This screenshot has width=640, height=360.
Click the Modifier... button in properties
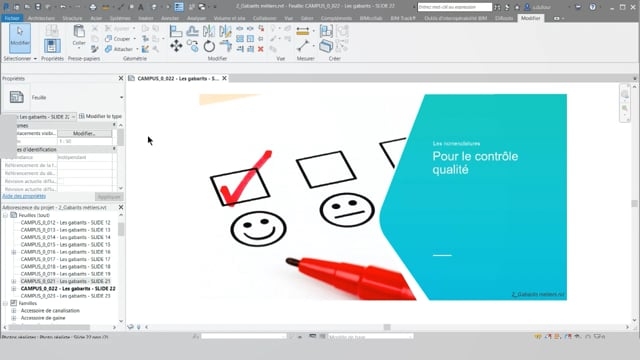click(84, 133)
